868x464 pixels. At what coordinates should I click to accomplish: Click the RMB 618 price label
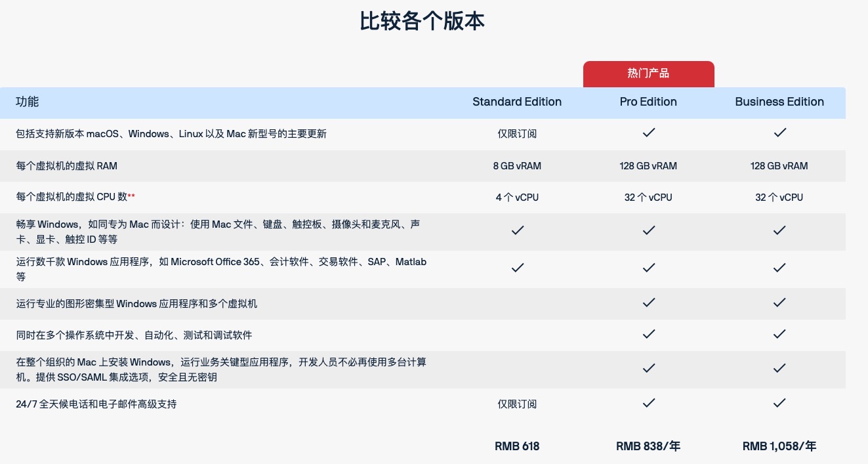coord(517,446)
